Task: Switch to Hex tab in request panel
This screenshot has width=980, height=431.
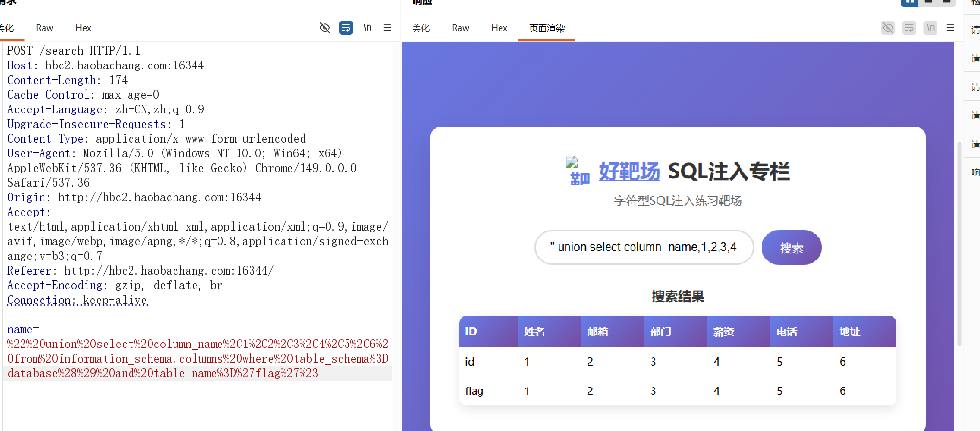Action: [x=84, y=28]
